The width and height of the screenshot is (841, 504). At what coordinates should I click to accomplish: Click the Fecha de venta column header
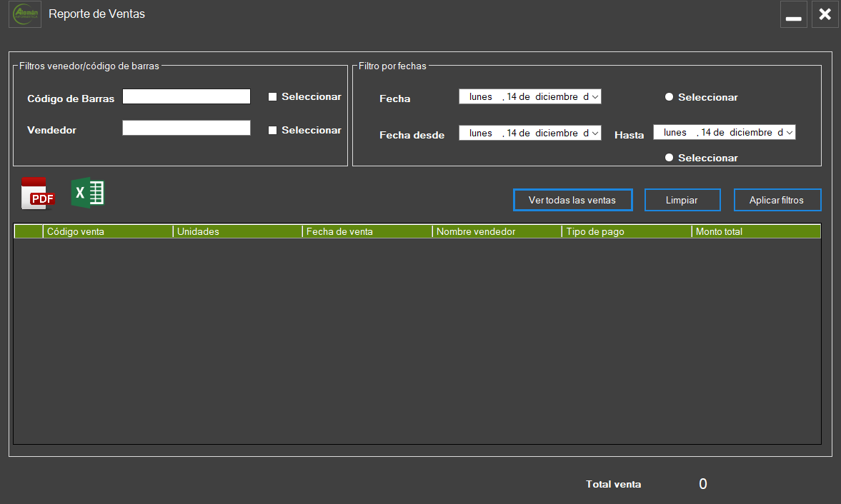point(367,232)
